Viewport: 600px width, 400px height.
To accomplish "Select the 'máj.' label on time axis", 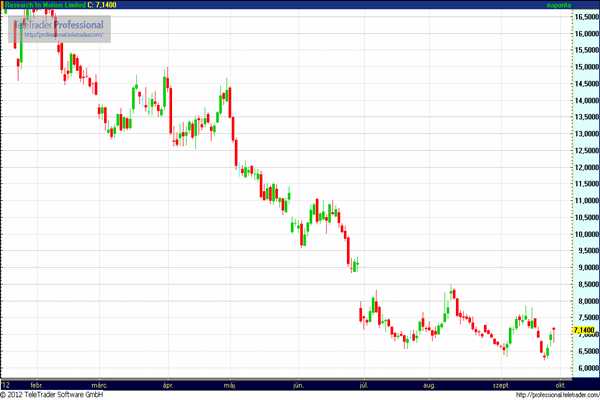I will [231, 383].
